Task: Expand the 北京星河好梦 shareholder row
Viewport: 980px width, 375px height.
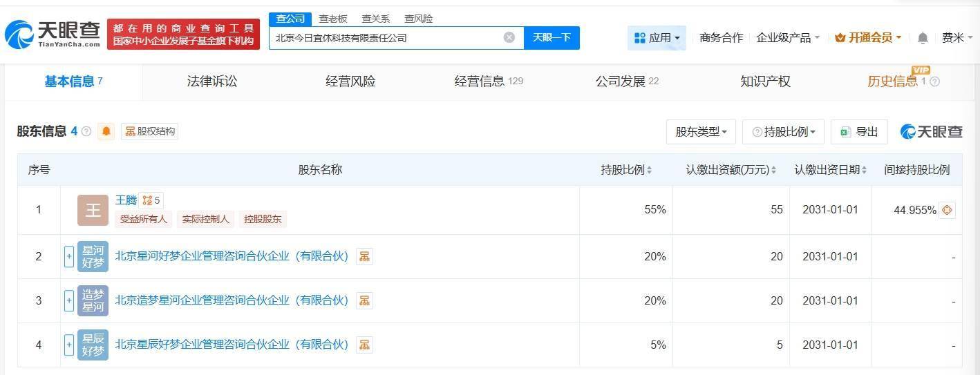Action: tap(69, 257)
